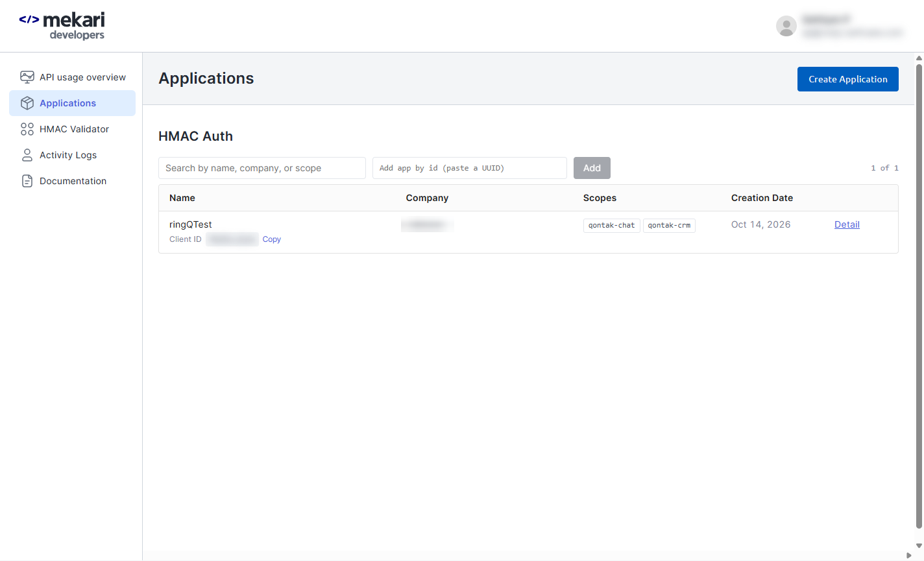Click the scrollbar up arrow
The width and height of the screenshot is (924, 561).
(x=919, y=58)
